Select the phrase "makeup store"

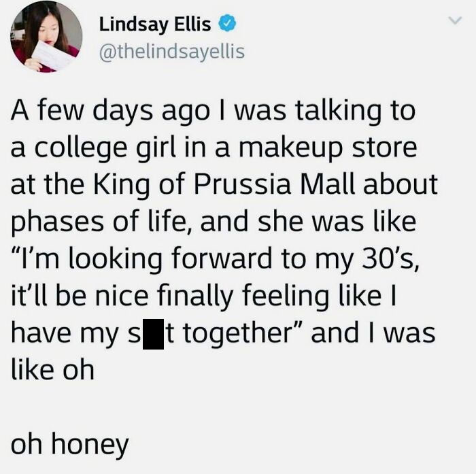pyautogui.click(x=328, y=148)
